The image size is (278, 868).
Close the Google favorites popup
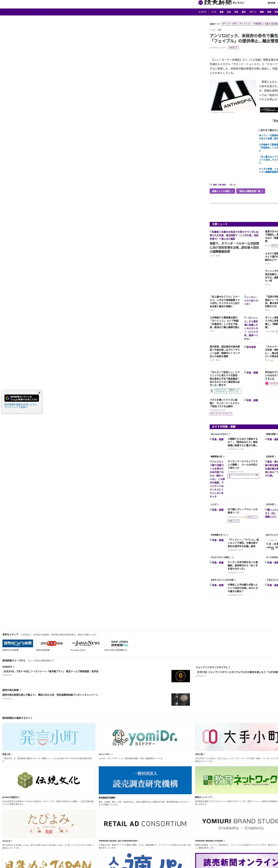(39, 393)
